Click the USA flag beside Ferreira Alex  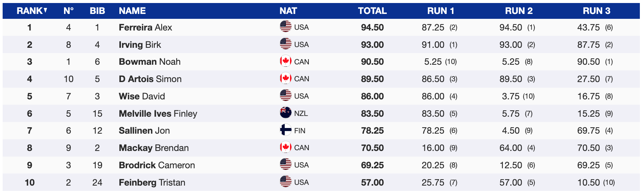click(285, 27)
